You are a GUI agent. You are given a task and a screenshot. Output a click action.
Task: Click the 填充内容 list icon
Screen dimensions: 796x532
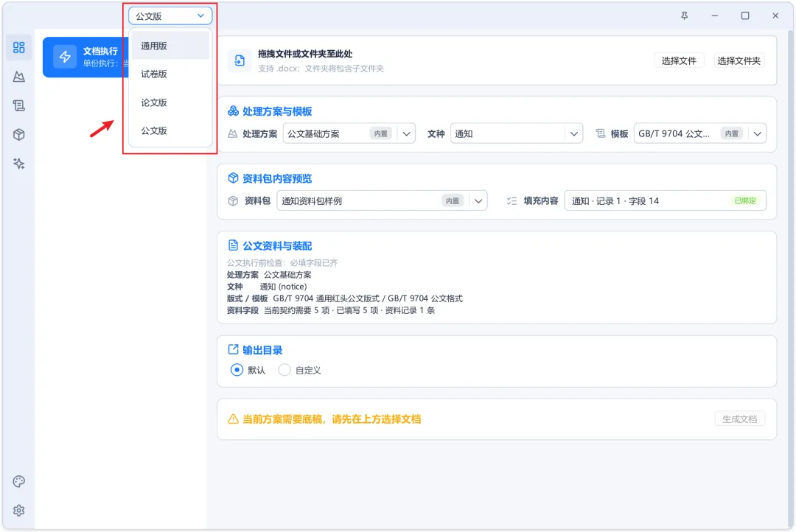click(512, 201)
